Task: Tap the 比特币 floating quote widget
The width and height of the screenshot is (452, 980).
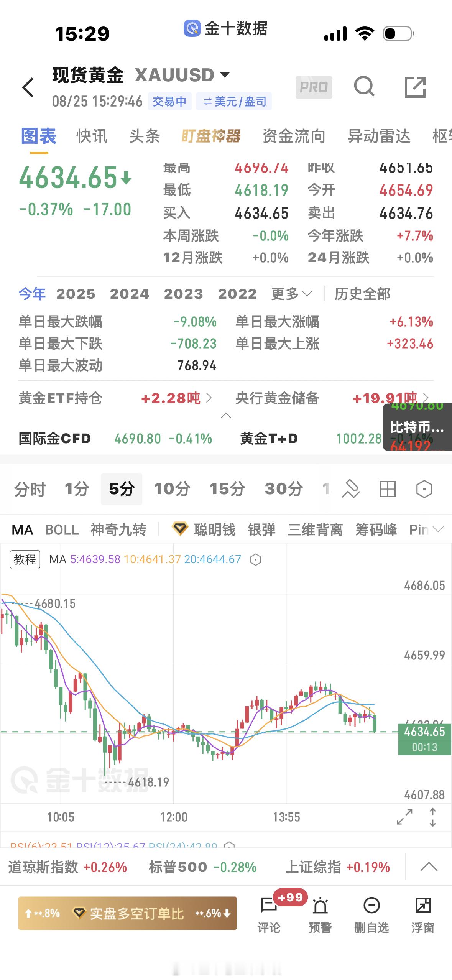Action: pyautogui.click(x=417, y=427)
